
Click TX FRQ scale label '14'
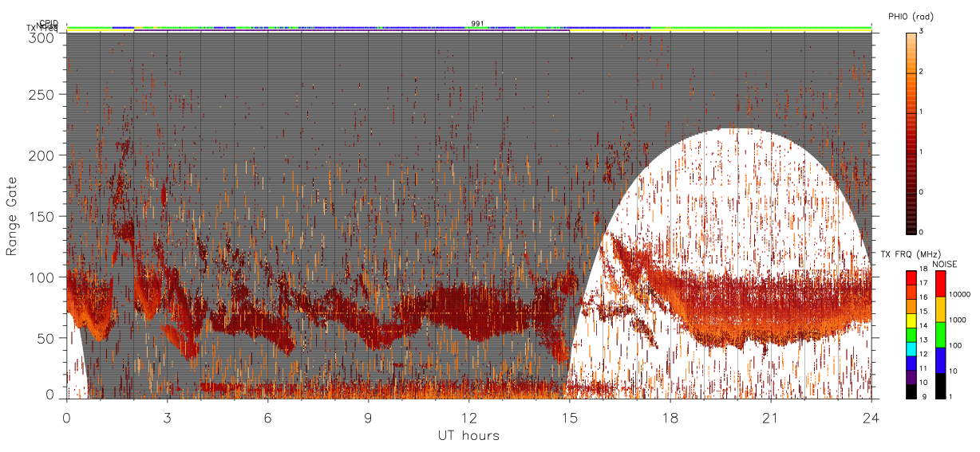pos(923,327)
